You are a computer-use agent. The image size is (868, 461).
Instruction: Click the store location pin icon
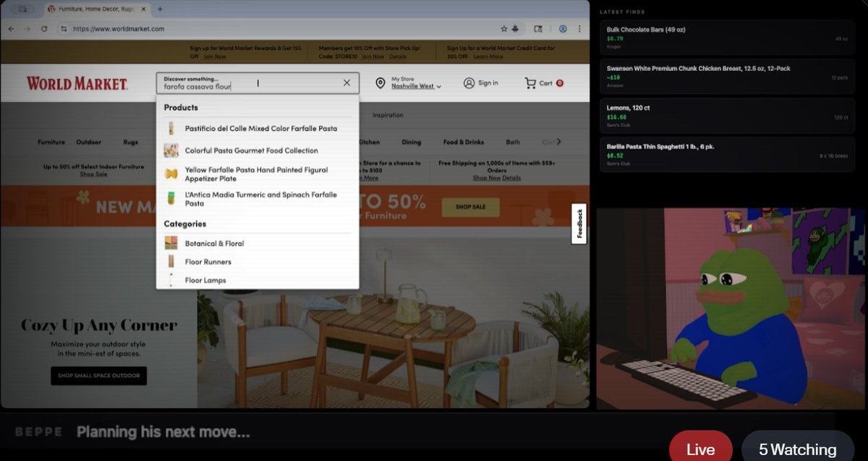[x=380, y=83]
